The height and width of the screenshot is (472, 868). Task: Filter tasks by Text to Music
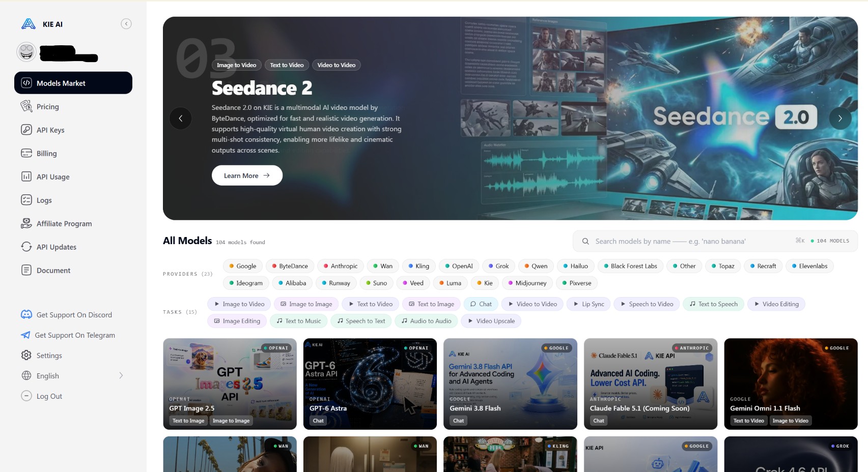299,321
